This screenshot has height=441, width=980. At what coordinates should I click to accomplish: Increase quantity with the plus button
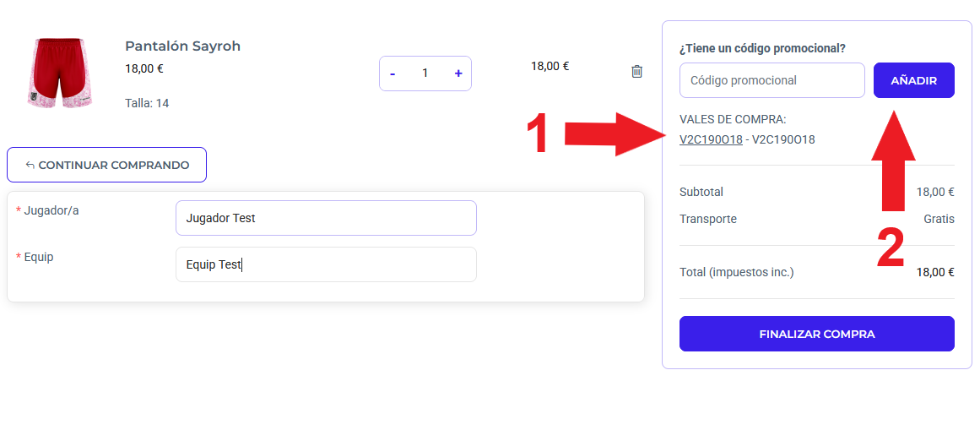[x=458, y=73]
